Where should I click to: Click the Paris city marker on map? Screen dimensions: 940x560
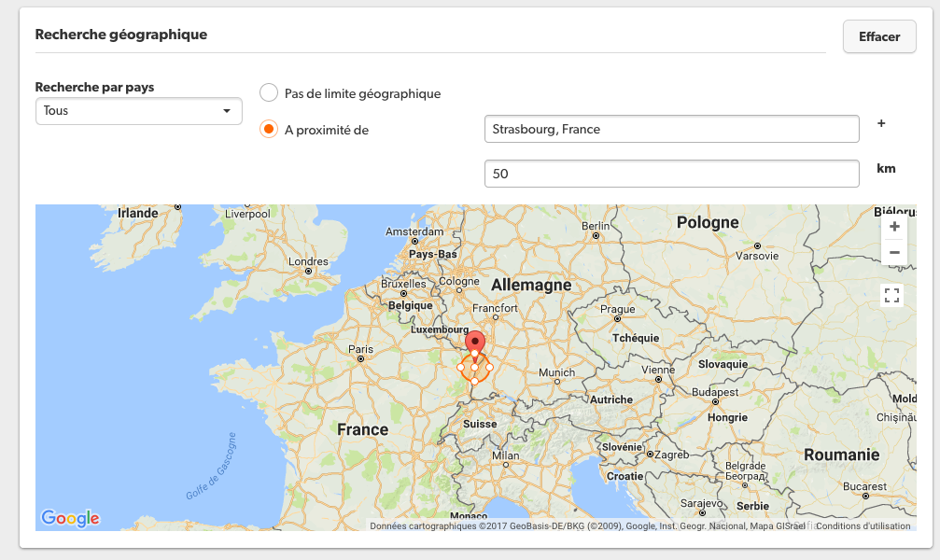[x=361, y=358]
